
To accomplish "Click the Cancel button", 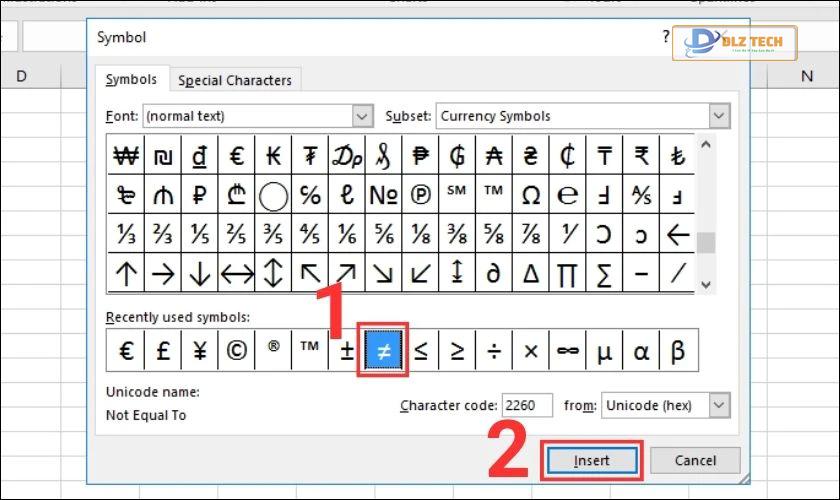I will pyautogui.click(x=695, y=460).
